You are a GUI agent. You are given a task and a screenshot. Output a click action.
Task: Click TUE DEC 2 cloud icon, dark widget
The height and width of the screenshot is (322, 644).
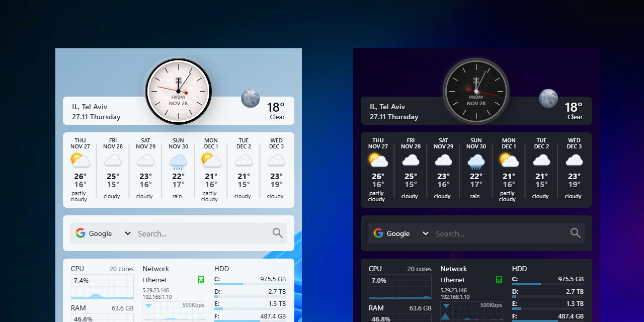[x=541, y=160]
